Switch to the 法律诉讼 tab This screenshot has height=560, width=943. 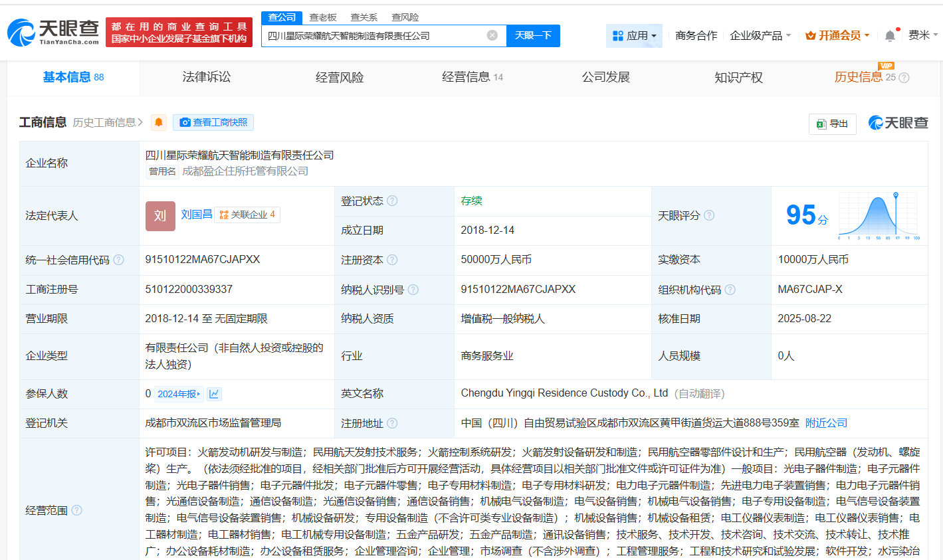pyautogui.click(x=207, y=77)
